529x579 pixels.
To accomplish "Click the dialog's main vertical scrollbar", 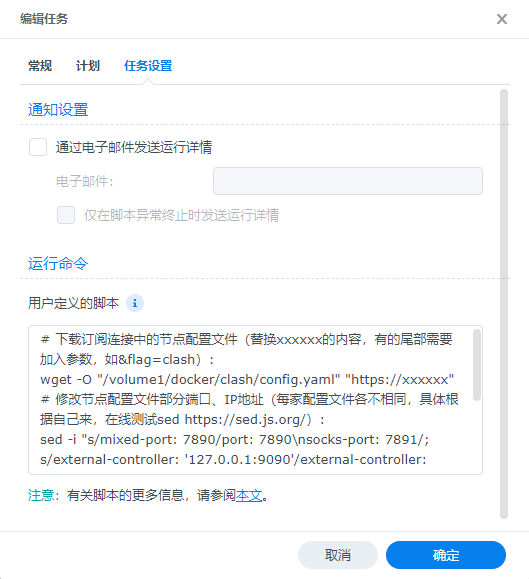I will click(504, 304).
